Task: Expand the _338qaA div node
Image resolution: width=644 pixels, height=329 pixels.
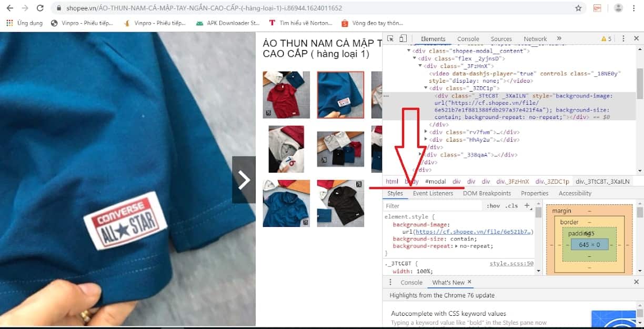Action: pos(420,155)
